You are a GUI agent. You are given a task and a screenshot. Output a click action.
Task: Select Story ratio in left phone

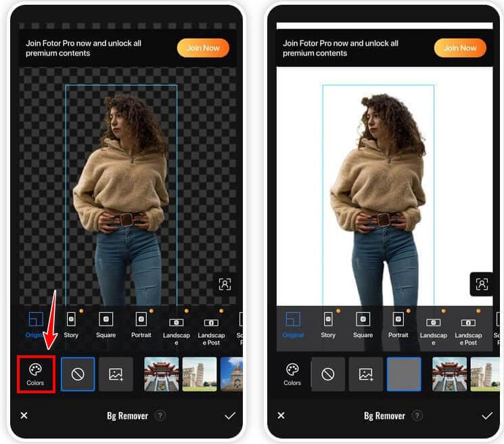(x=71, y=325)
